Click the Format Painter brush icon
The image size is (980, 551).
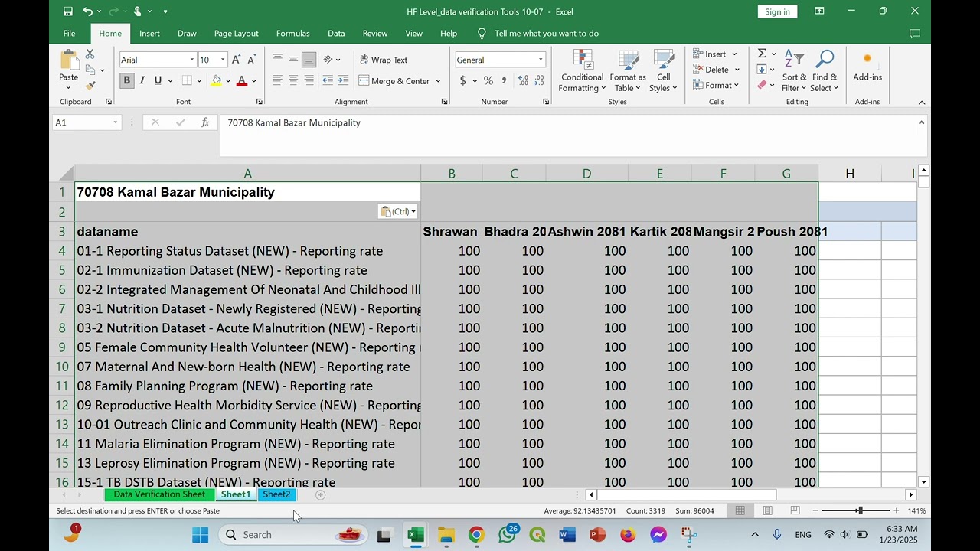pos(90,86)
